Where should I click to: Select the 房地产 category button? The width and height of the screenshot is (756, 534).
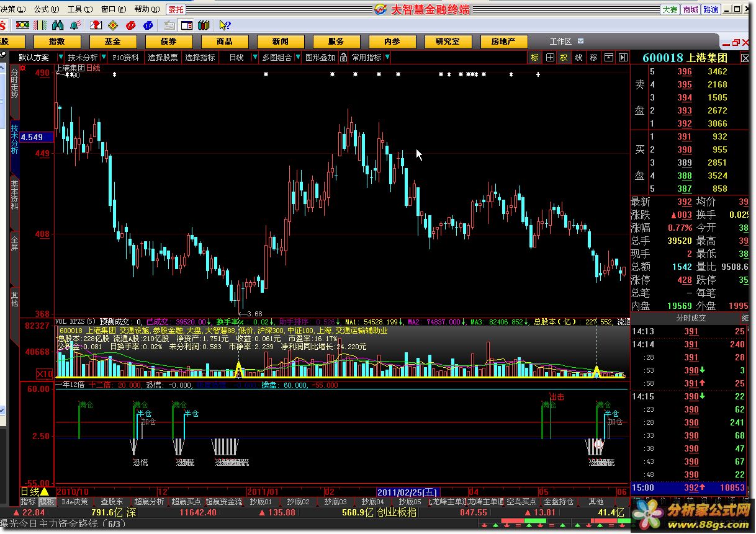[504, 42]
